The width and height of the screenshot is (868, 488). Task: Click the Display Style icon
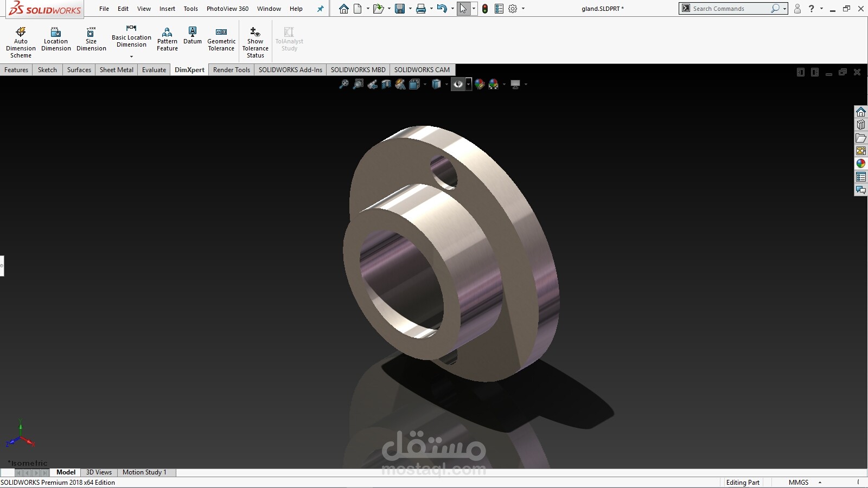[436, 84]
